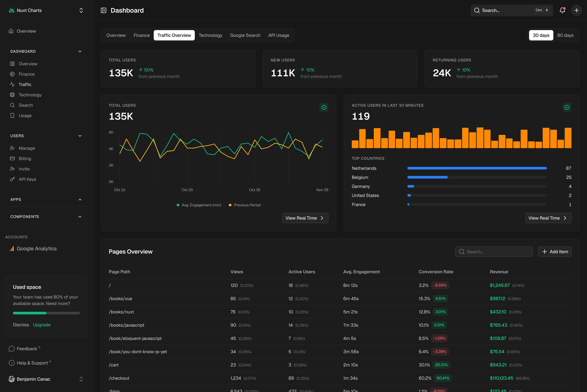Click the green check icon on Total Users chart
The image size is (587, 392).
tap(324, 107)
